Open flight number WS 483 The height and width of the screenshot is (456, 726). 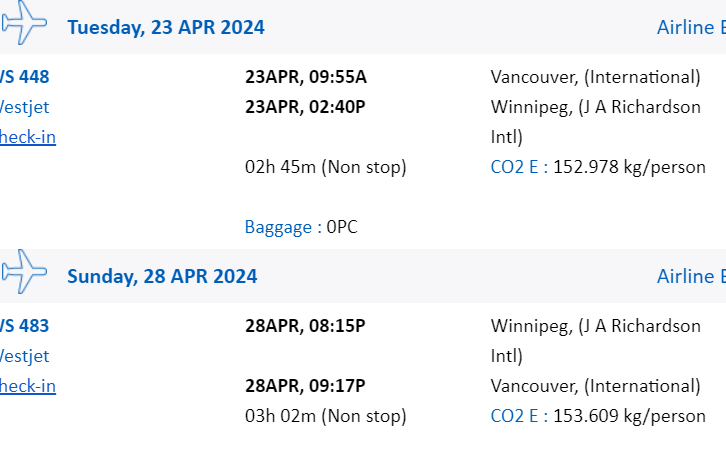point(26,326)
